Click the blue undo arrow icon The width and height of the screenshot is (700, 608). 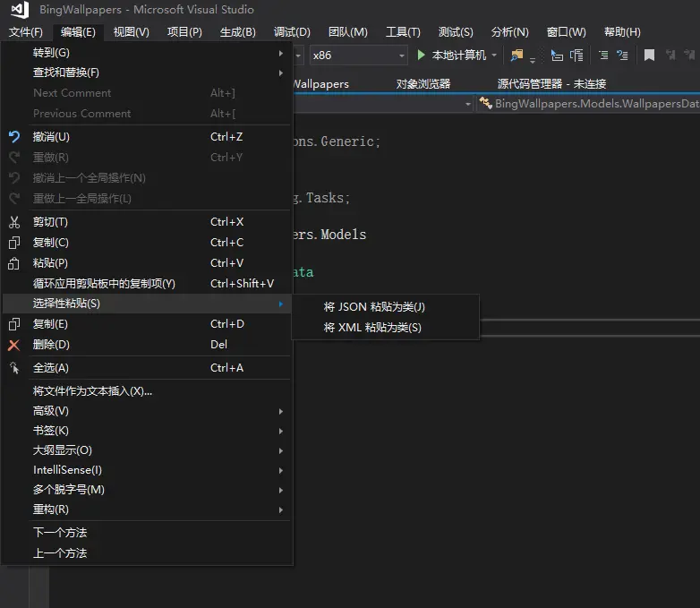(x=14, y=137)
